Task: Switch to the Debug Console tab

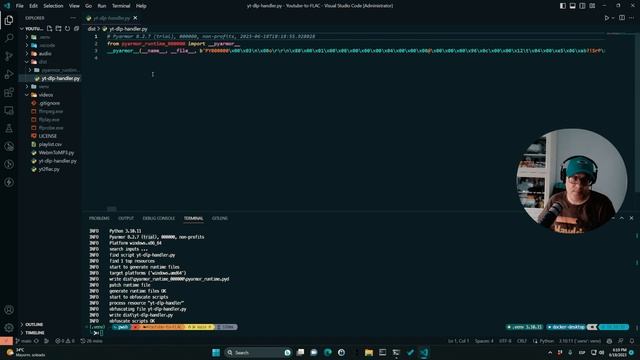Action: (159, 218)
